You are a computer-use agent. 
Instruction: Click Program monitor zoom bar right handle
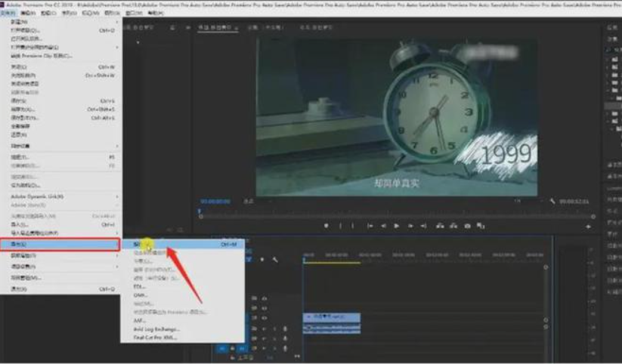point(593,217)
